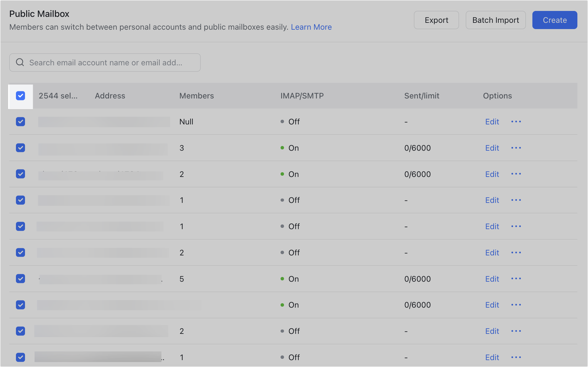Uncheck the select-all mailboxes checkbox
The image size is (588, 367).
(x=20, y=96)
